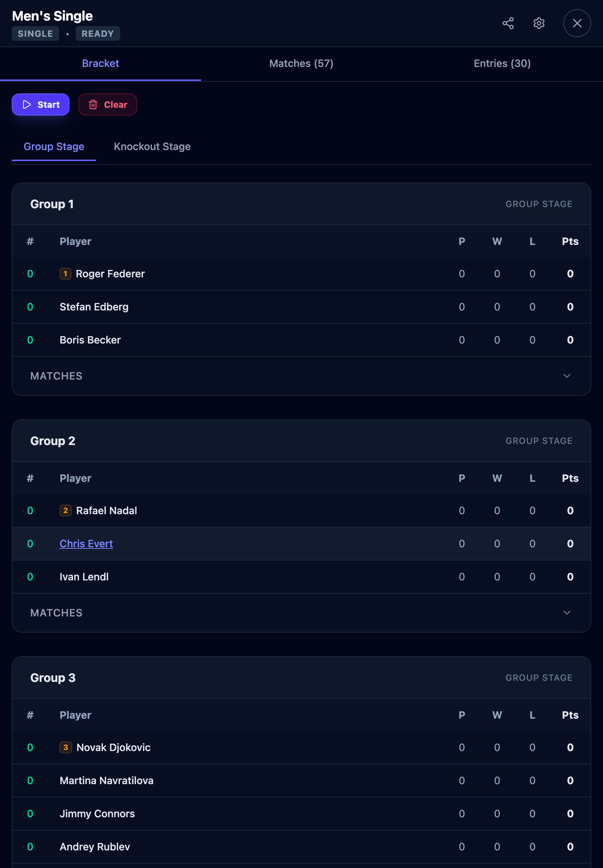The image size is (603, 868).
Task: Select the Bracket tab
Action: (100, 63)
